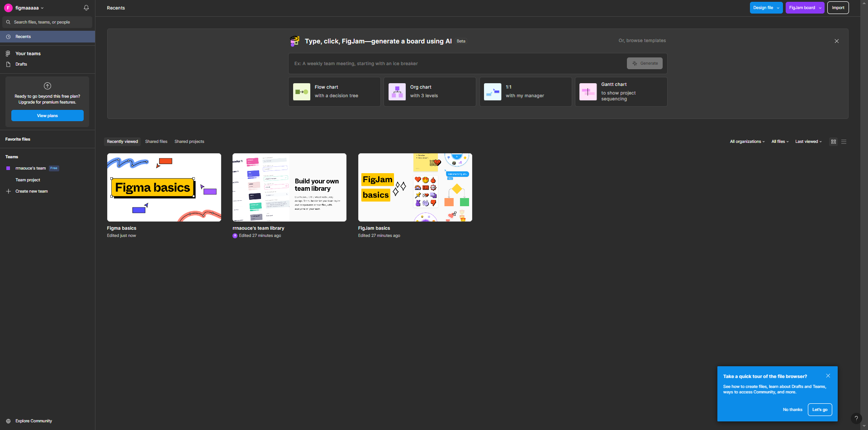The height and width of the screenshot is (430, 868).
Task: Click the Beta badge
Action: pos(461,41)
